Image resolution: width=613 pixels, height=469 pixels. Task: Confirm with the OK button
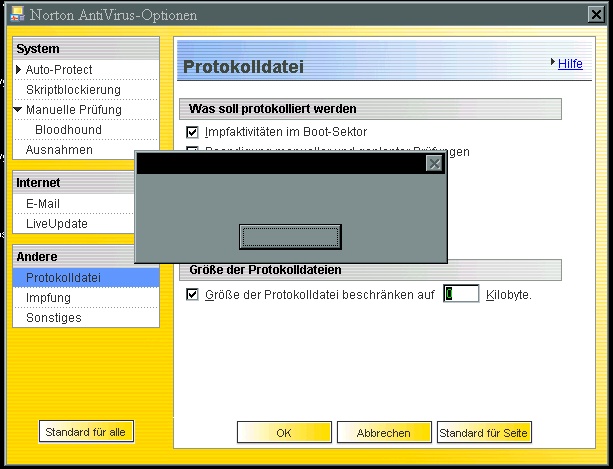(x=284, y=432)
